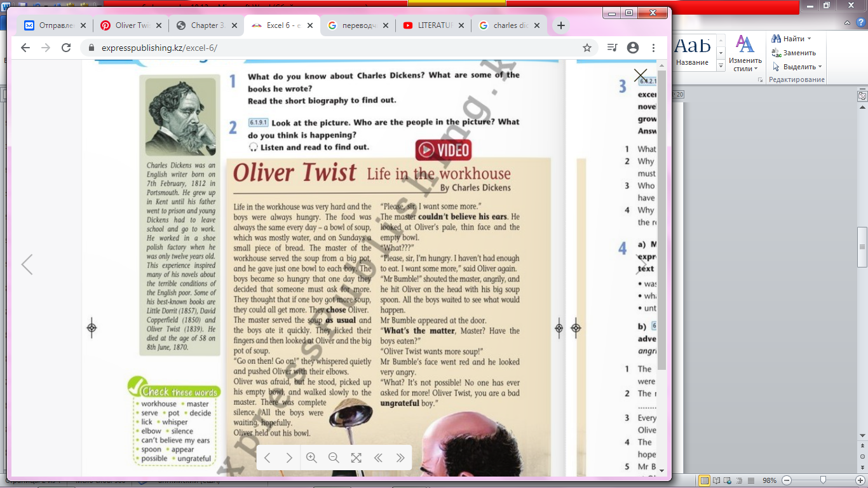Open Word's Select Browse Object button
The image size is (868, 488).
click(862, 456)
